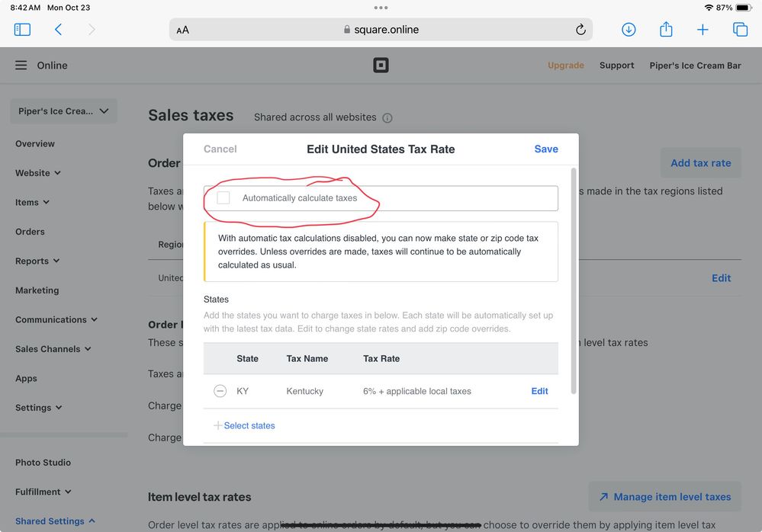Open Orders in the sidebar
Image resolution: width=762 pixels, height=532 pixels.
point(30,232)
